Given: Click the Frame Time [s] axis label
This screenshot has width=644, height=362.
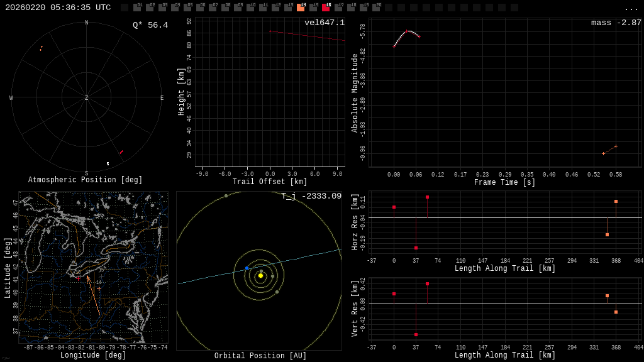Looking at the screenshot, I should (x=505, y=182).
